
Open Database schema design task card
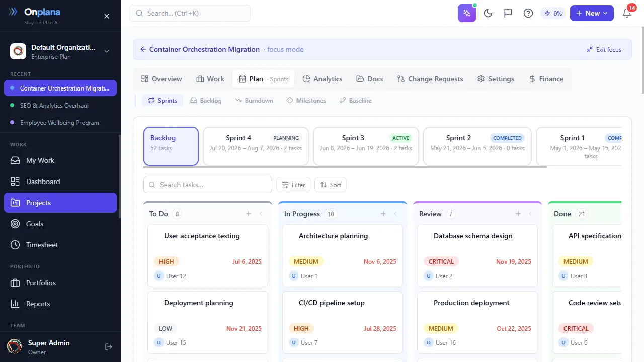tap(477, 255)
